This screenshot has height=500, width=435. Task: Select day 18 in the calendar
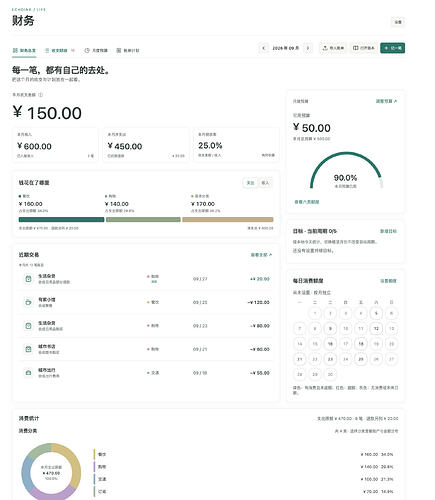(x=361, y=344)
